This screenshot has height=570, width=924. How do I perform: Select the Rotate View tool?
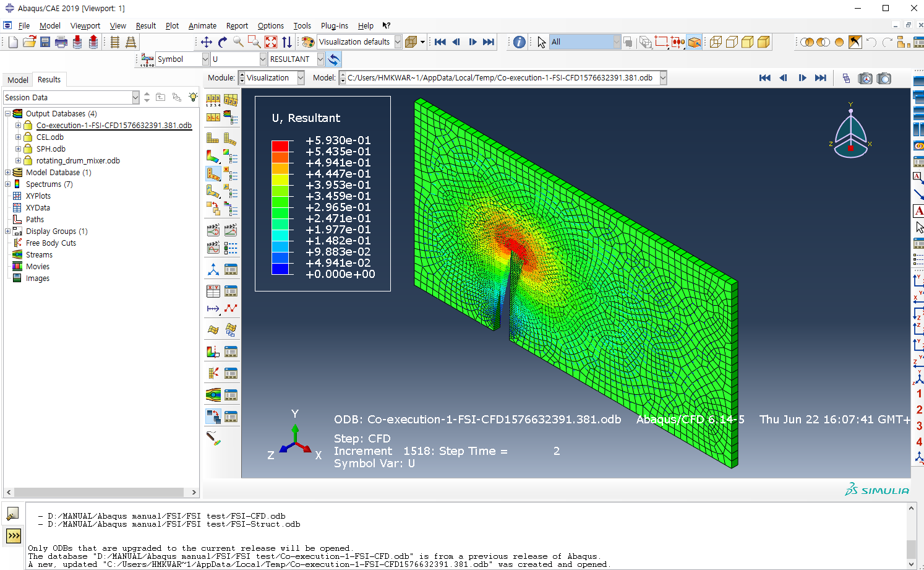(223, 42)
